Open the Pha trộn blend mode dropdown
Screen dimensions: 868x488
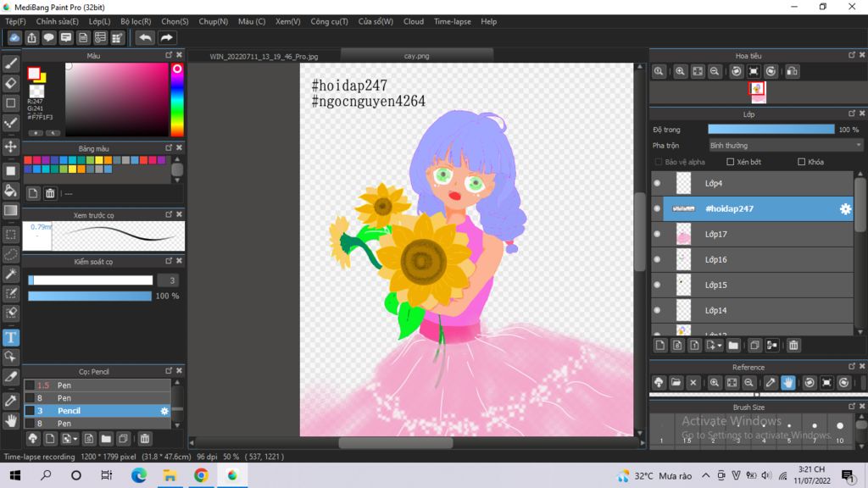[786, 146]
